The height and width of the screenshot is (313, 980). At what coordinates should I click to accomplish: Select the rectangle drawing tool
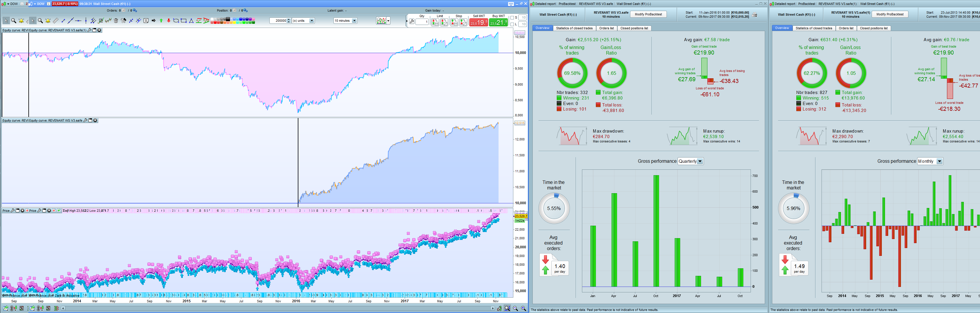[x=184, y=21]
